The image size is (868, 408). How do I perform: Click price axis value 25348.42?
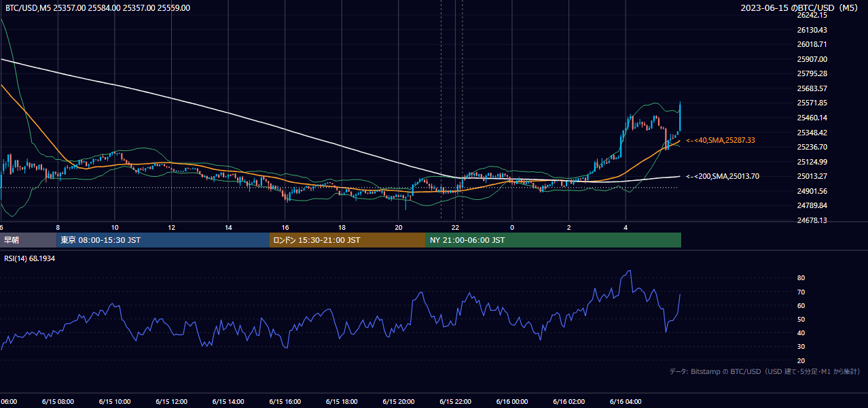pos(812,133)
